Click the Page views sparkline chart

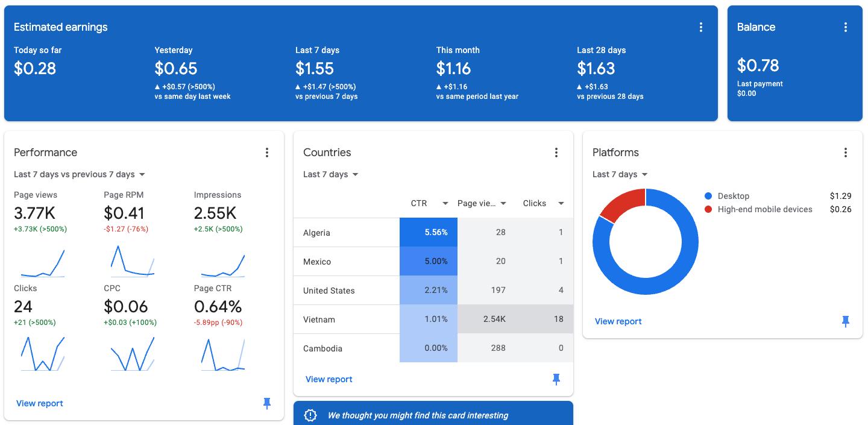43,263
